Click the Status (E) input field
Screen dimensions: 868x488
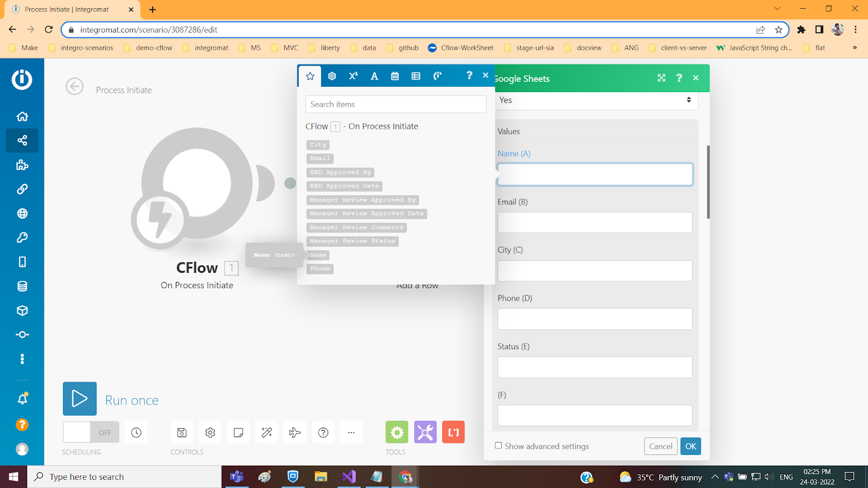click(595, 367)
